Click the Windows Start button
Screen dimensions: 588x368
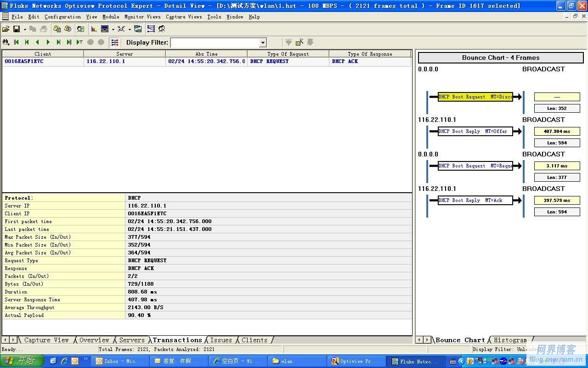pyautogui.click(x=22, y=361)
